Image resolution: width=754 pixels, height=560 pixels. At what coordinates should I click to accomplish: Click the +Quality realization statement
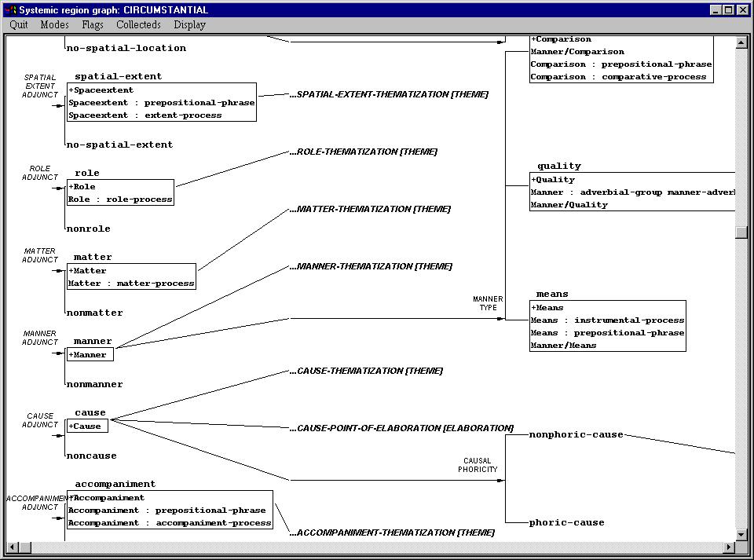[553, 180]
